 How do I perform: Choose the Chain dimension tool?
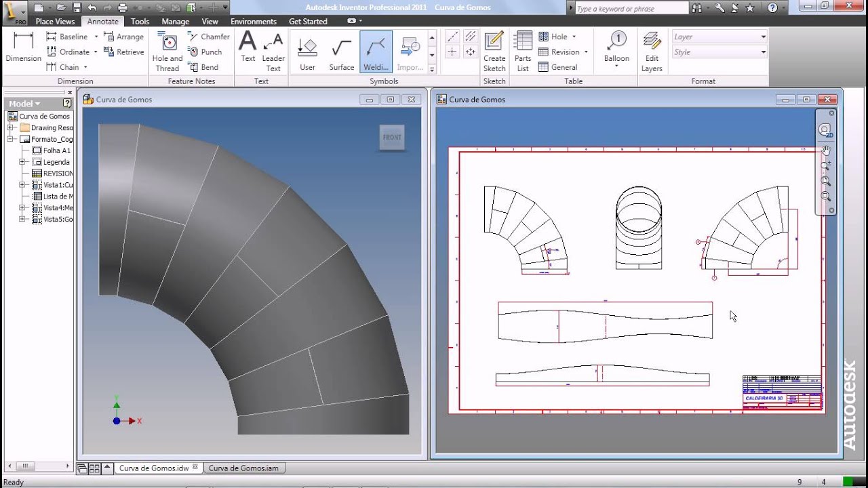click(x=62, y=67)
